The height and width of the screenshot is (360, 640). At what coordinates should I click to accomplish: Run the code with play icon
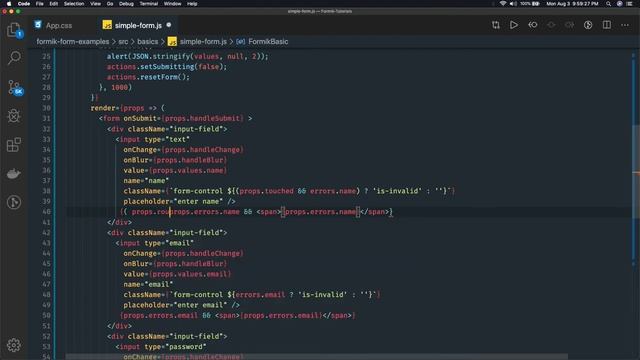pos(514,25)
